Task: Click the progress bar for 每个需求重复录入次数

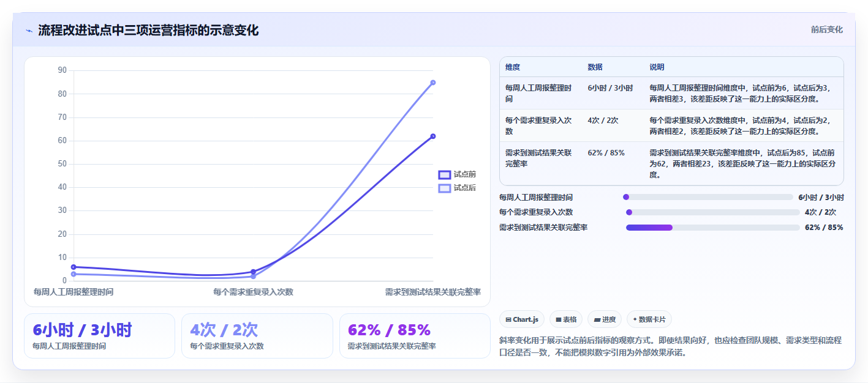Action: click(x=712, y=212)
